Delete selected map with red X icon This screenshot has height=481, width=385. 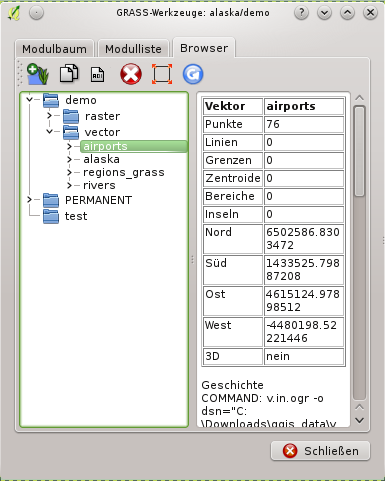pos(131,74)
